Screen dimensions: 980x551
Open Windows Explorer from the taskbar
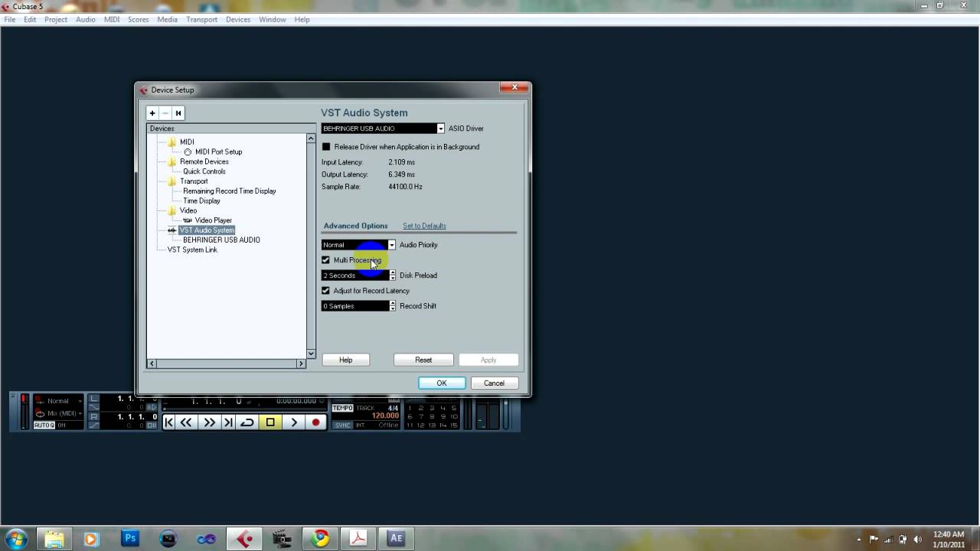(54, 539)
